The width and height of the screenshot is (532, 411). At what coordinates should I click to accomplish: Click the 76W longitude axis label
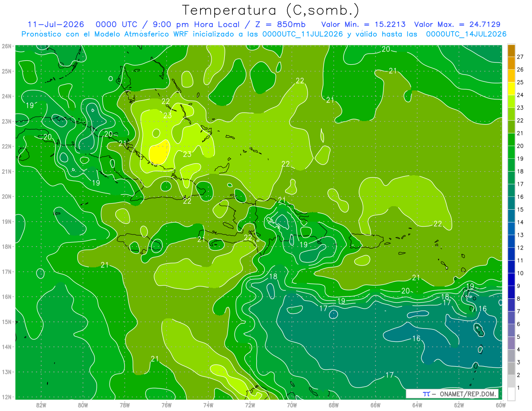(167, 404)
